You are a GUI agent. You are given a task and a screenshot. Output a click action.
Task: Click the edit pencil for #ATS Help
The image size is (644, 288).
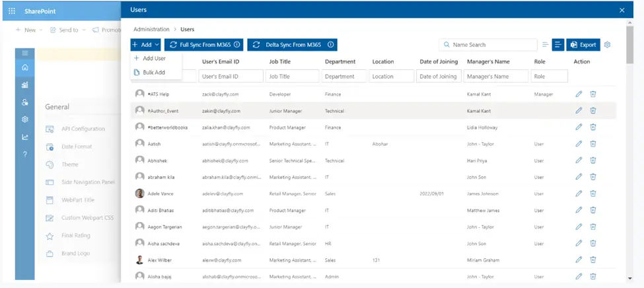tap(579, 94)
